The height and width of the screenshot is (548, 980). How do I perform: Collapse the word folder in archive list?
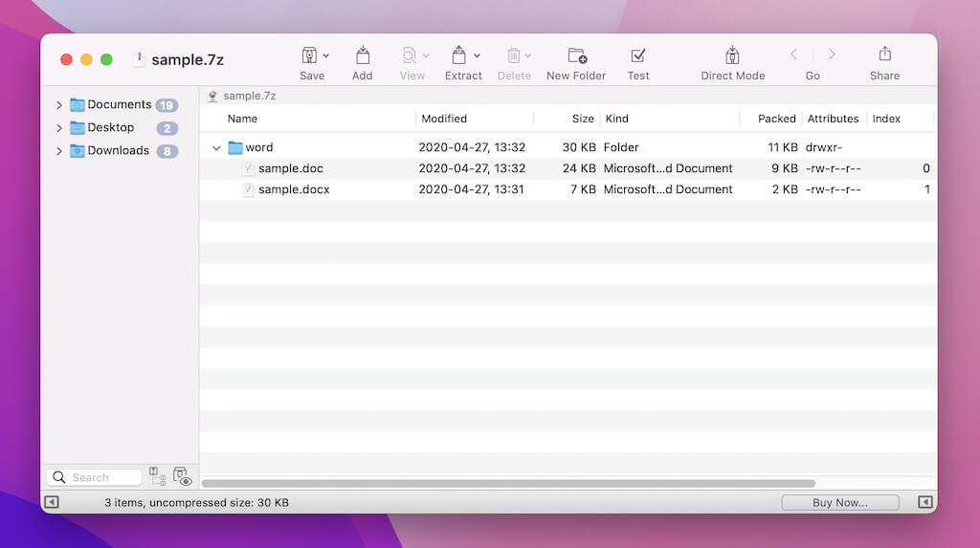click(x=216, y=148)
